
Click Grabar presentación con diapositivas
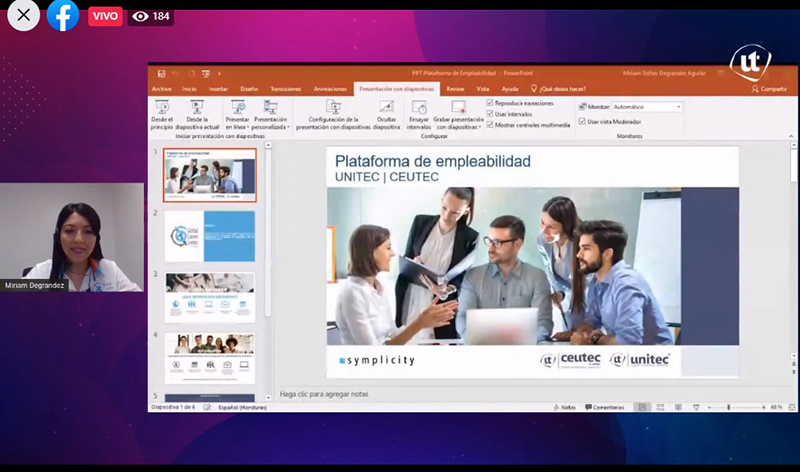tap(457, 108)
